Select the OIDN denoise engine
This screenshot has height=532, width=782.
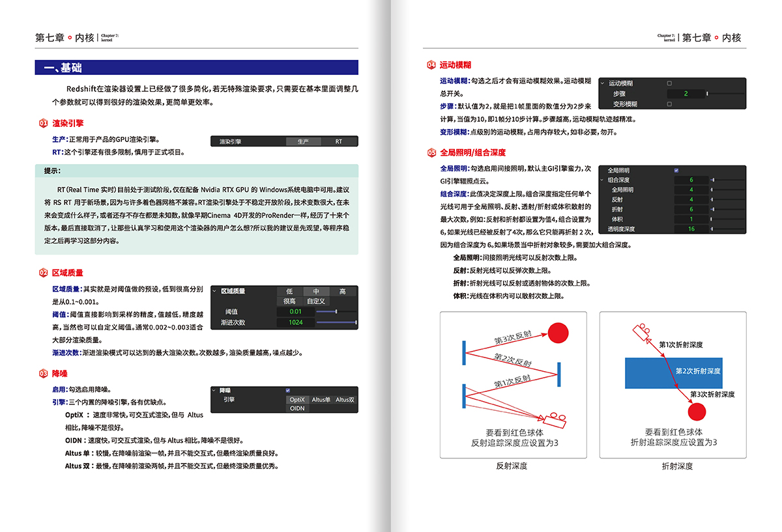tap(297, 408)
